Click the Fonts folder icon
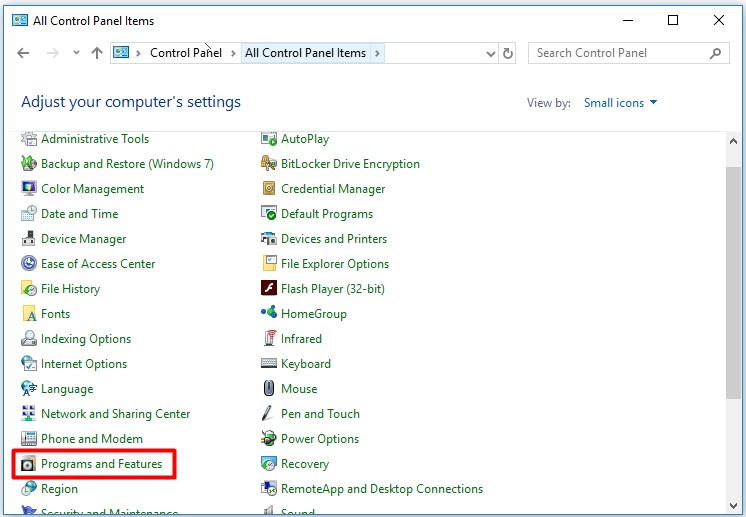This screenshot has height=517, width=746. (29, 313)
